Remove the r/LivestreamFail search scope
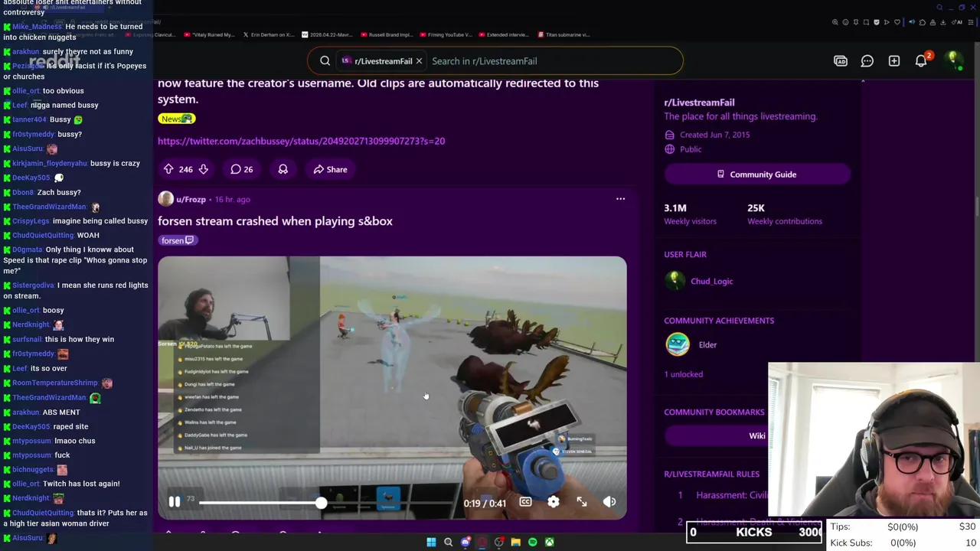The width and height of the screenshot is (980, 551). (x=419, y=60)
